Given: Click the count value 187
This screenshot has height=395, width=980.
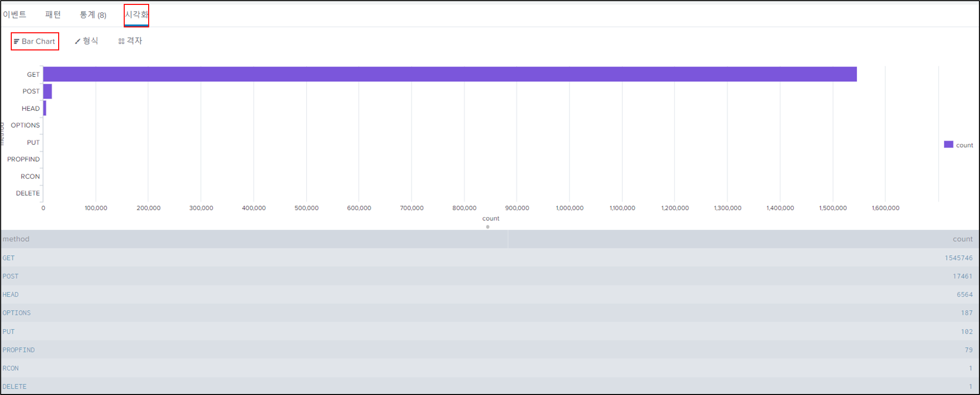Looking at the screenshot, I should pos(967,313).
